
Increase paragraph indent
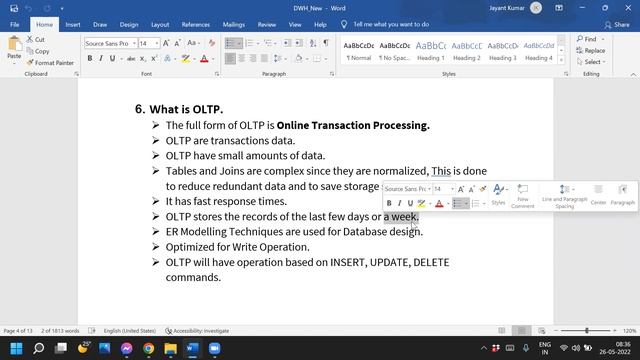(299, 43)
